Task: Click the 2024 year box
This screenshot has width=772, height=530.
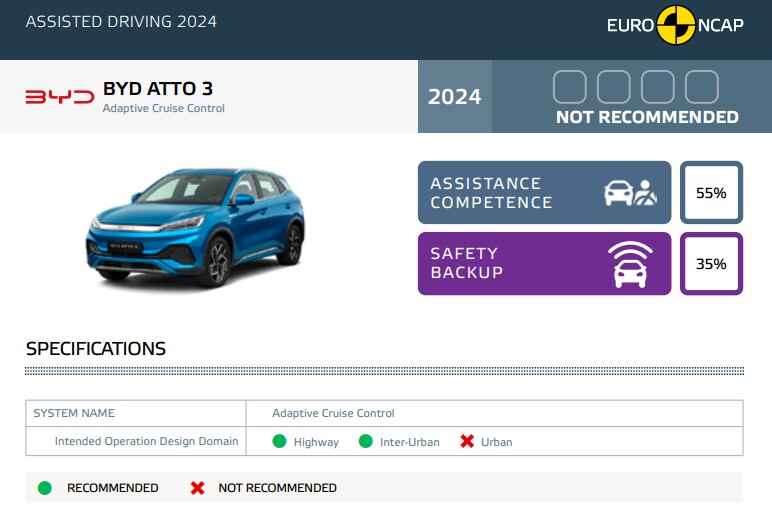Action: pos(454,97)
